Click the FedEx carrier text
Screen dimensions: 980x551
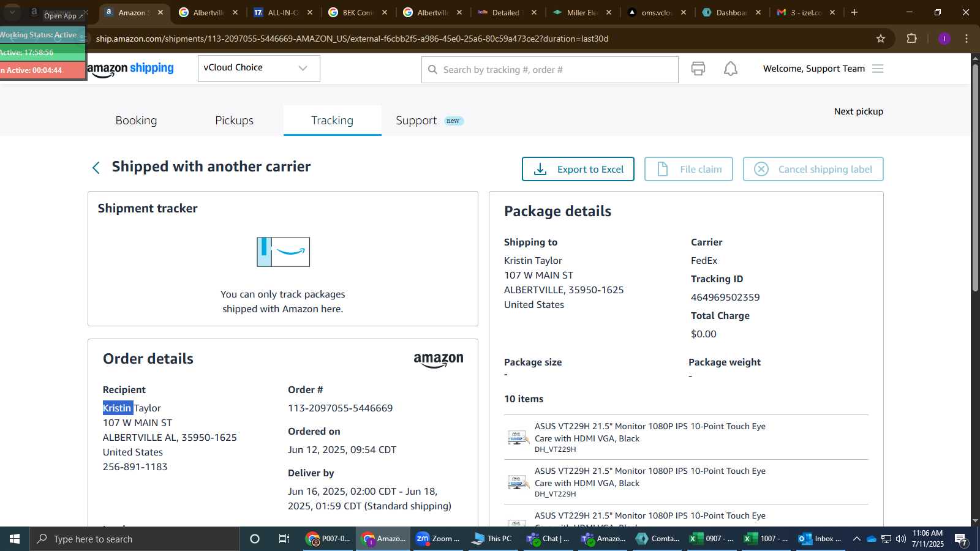click(x=704, y=260)
